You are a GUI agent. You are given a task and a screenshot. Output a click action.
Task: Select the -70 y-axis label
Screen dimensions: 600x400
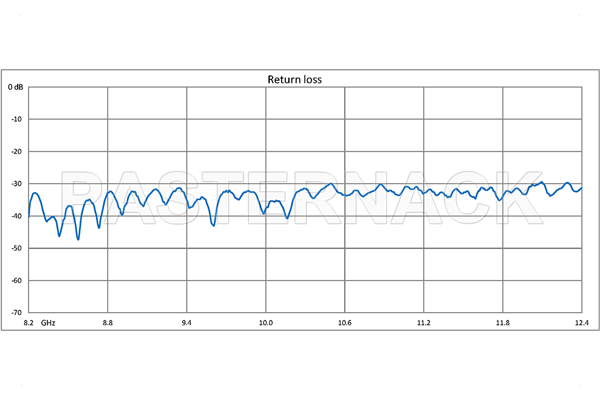tap(16, 312)
